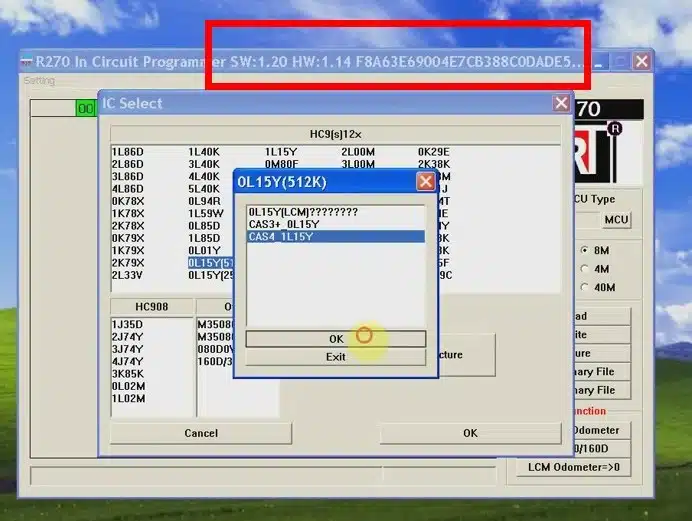The height and width of the screenshot is (521, 692).
Task: Click Cancel in IC Select dialog
Action: click(x=201, y=433)
